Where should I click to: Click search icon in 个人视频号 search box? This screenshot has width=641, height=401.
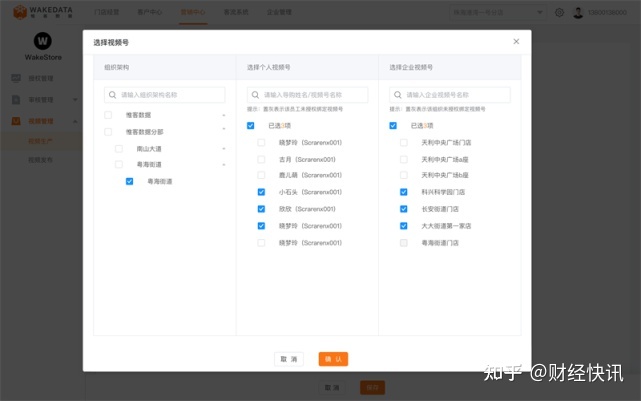(x=255, y=95)
